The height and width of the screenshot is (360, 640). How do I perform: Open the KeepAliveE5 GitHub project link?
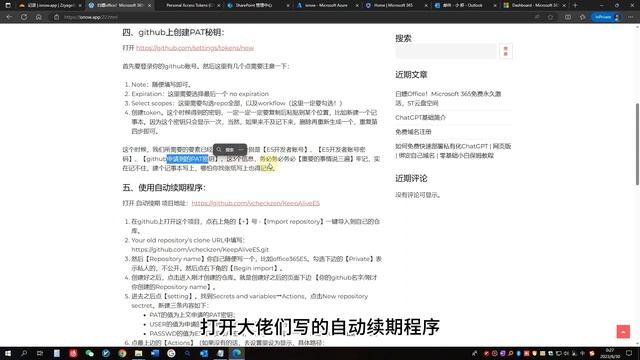click(256, 203)
